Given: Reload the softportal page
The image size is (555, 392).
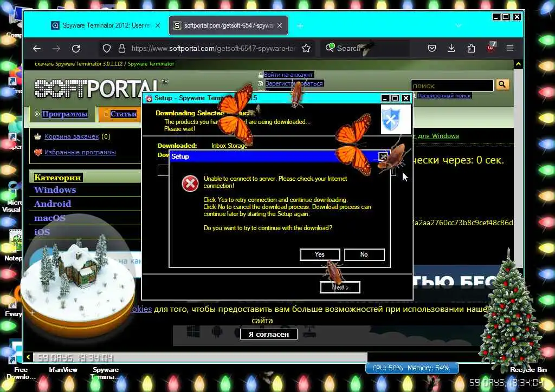Looking at the screenshot, I should [x=76, y=48].
